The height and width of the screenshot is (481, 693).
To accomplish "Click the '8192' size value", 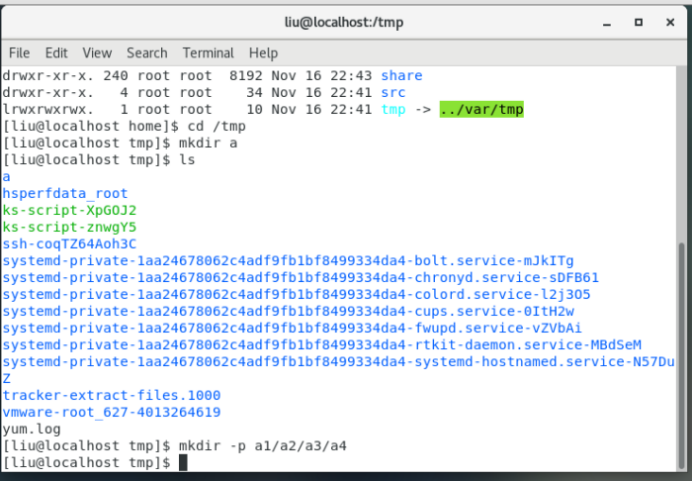I will (x=246, y=76).
